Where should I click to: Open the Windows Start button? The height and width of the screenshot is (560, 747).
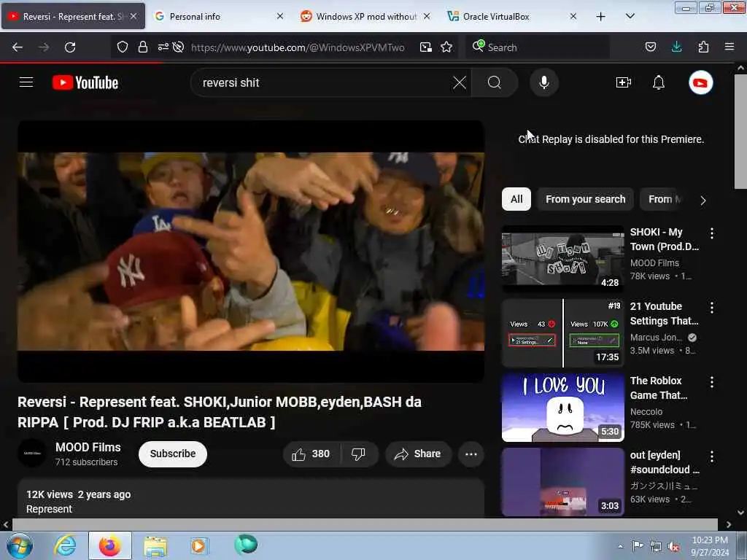[20, 545]
